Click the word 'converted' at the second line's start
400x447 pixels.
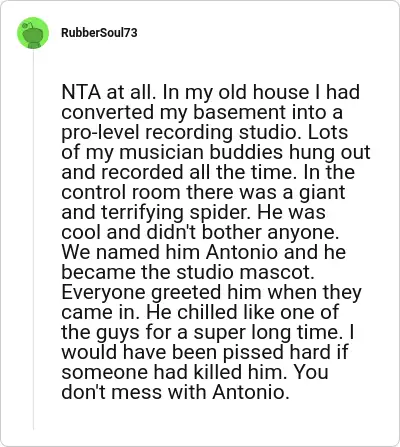click(108, 112)
